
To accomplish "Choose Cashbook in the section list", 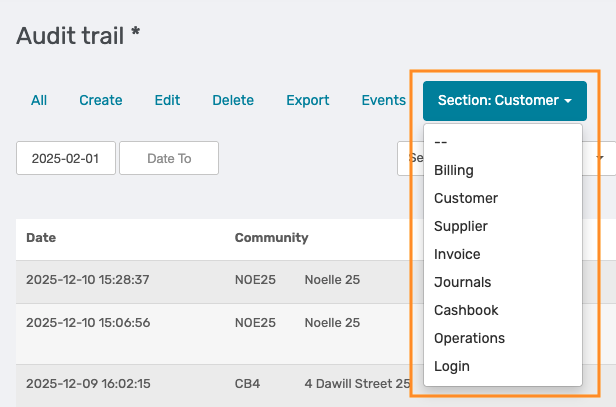I will (x=466, y=310).
